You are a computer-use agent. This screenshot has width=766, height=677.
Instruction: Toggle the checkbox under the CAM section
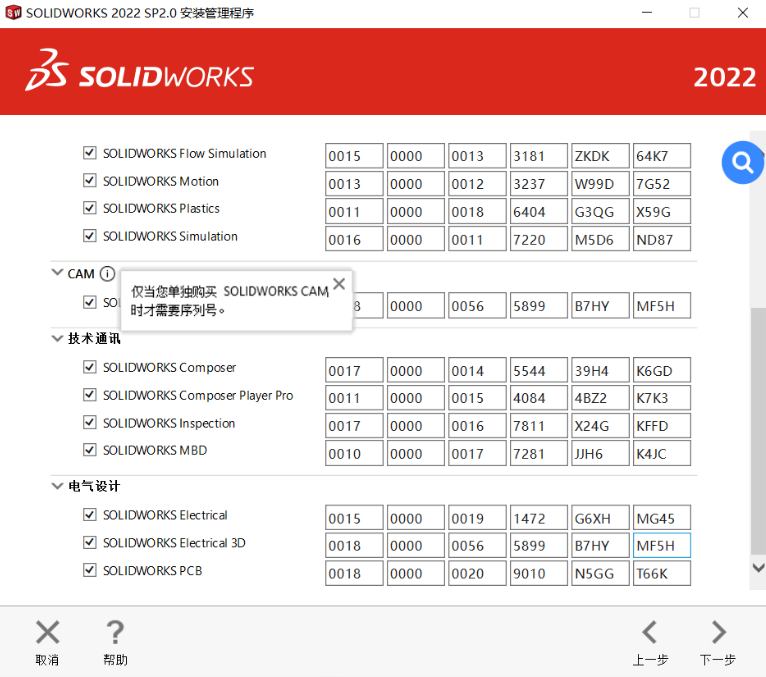point(89,302)
